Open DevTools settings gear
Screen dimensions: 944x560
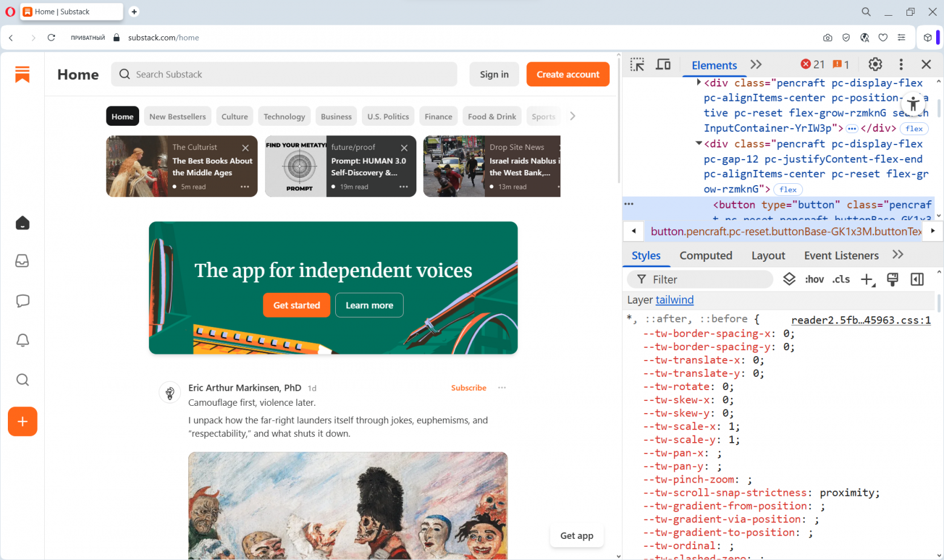click(x=875, y=64)
